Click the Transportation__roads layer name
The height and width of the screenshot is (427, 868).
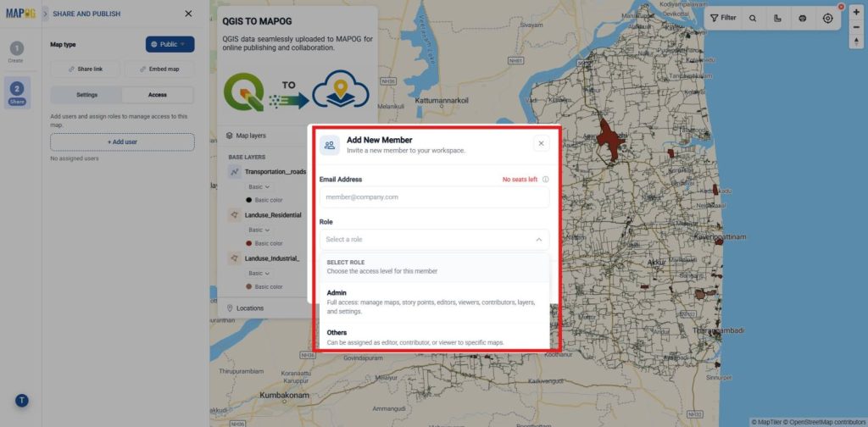pos(275,172)
